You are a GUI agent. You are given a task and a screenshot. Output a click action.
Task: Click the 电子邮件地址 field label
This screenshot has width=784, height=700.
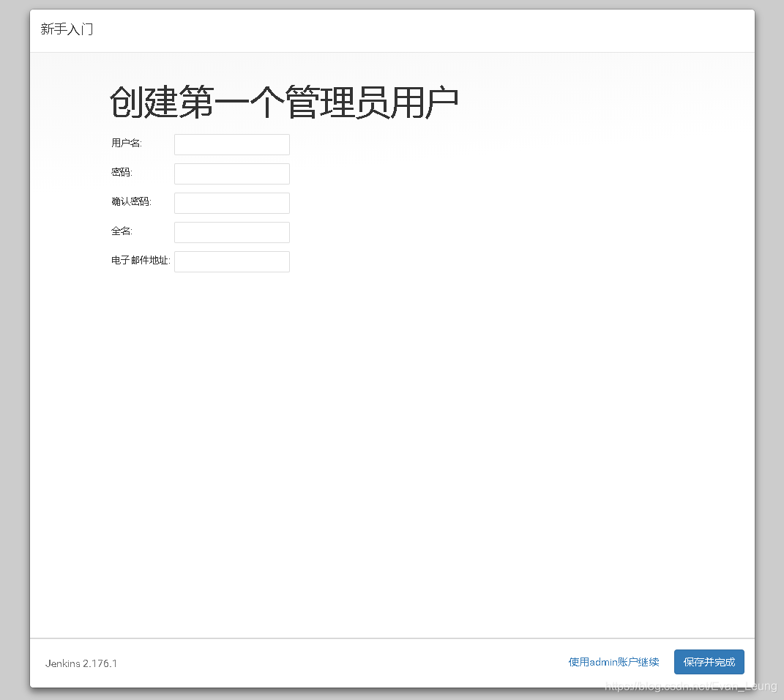click(x=139, y=260)
